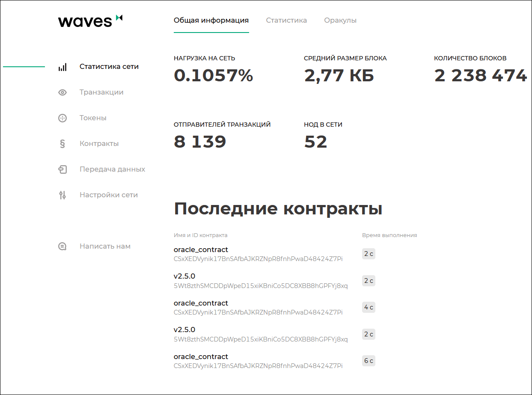This screenshot has width=532, height=395.
Task: Click the Настройки сети menu item
Action: 108,195
